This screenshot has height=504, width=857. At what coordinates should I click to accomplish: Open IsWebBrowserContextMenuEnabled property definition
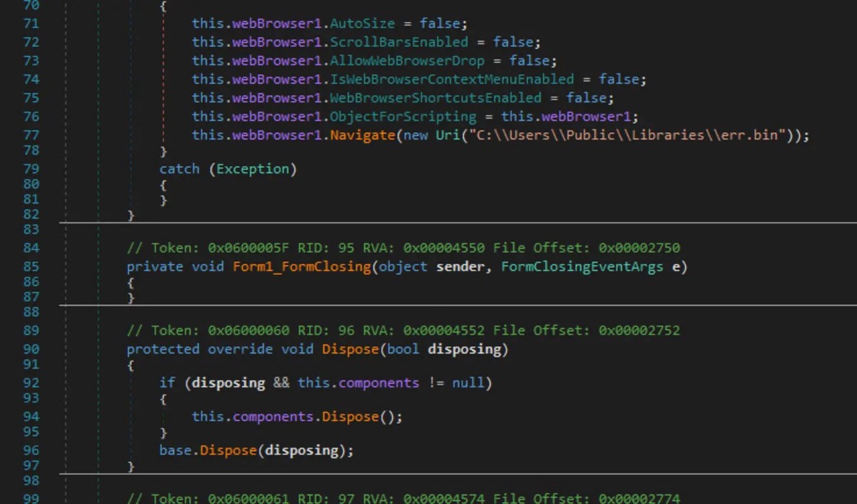[x=451, y=79]
